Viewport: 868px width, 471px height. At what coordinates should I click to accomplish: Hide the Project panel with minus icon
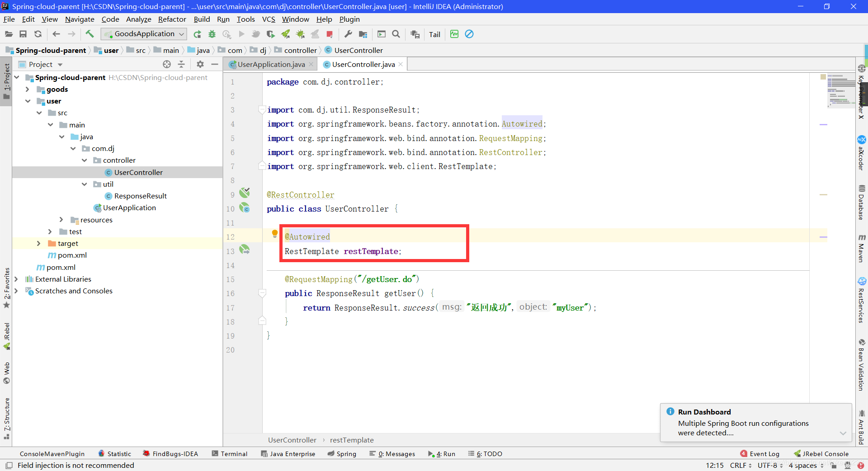click(x=215, y=64)
